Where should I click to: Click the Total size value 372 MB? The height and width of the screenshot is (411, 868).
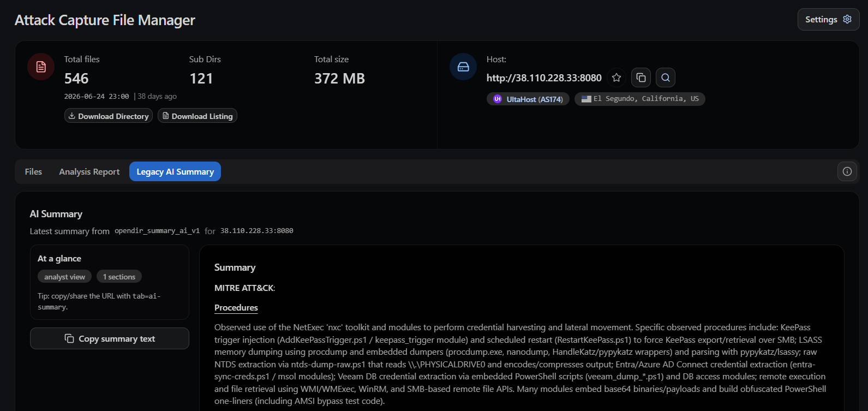pyautogui.click(x=339, y=79)
